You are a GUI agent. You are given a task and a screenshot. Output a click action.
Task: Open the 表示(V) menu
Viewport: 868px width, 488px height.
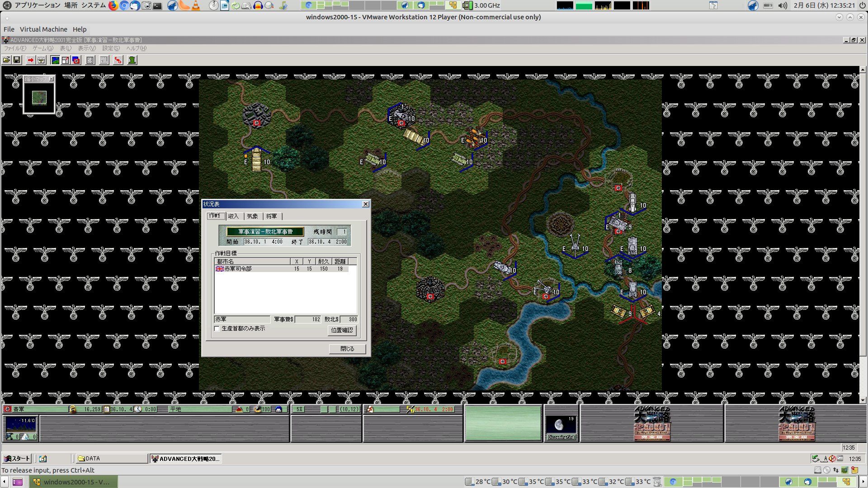click(86, 48)
